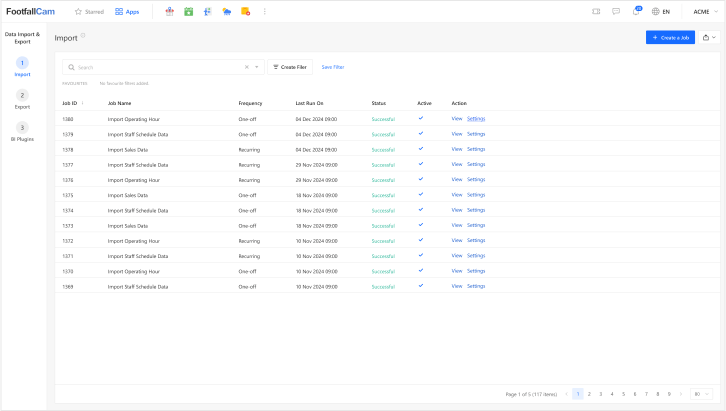Open the Starred favorites menu
Screen dimensions: 726x411
tap(89, 12)
